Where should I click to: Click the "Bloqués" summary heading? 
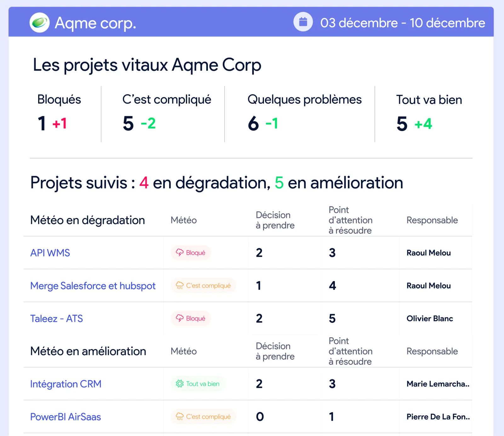[59, 100]
